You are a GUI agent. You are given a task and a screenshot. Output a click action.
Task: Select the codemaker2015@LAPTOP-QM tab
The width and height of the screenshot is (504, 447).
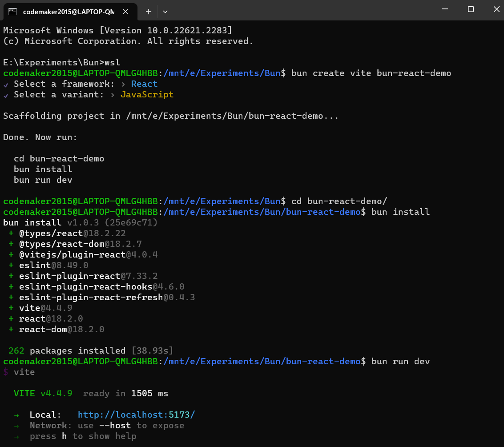70,12
